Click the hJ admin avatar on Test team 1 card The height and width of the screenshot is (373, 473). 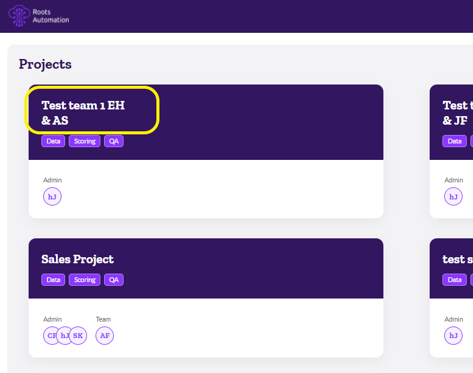tap(52, 197)
